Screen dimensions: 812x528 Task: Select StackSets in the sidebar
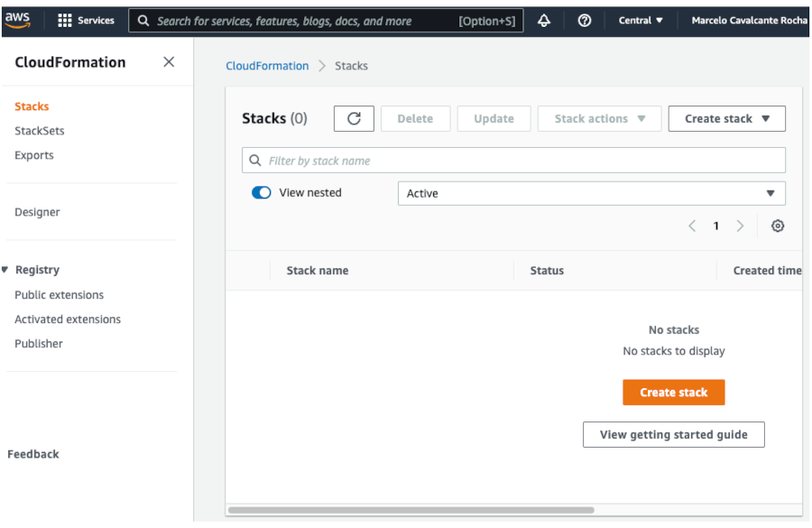click(40, 131)
